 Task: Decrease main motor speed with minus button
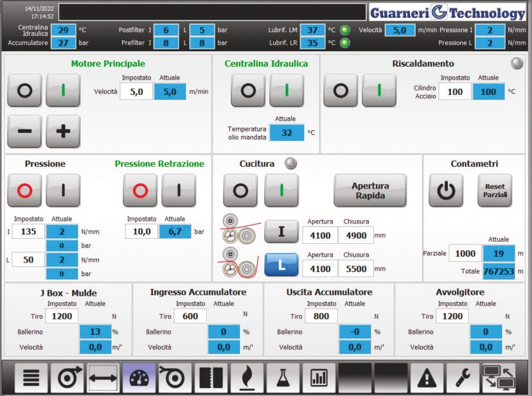[x=24, y=132]
